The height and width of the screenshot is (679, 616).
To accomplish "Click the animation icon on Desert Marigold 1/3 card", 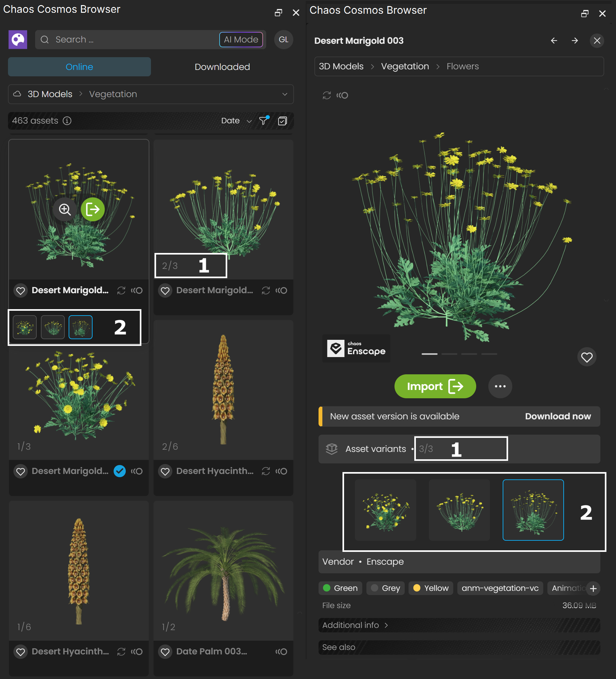I will (x=137, y=471).
